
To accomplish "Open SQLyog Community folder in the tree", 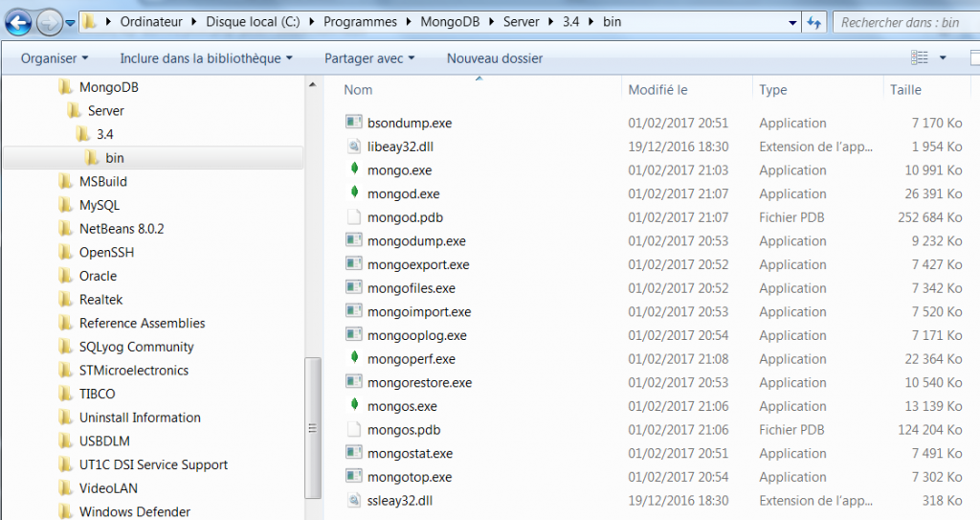I will click(x=136, y=347).
